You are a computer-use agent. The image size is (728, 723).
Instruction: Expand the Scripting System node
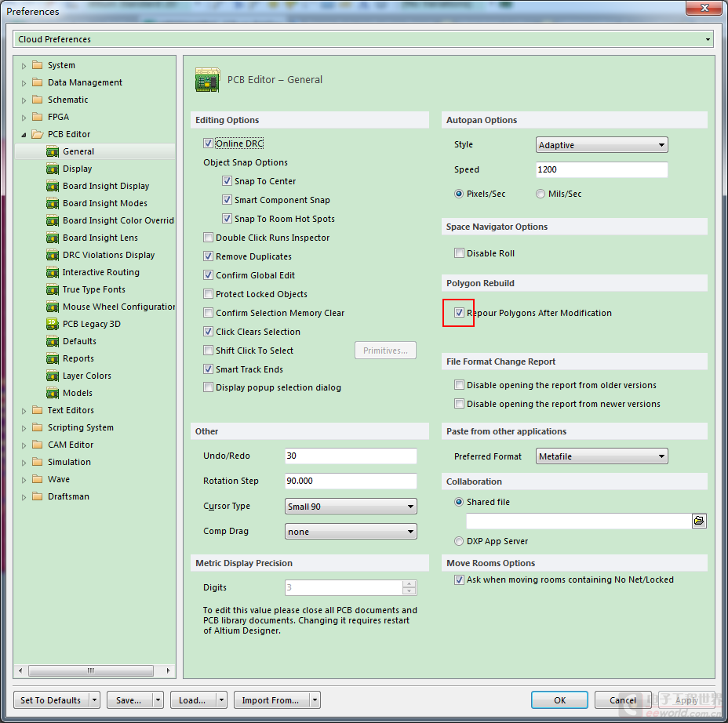[x=24, y=428]
